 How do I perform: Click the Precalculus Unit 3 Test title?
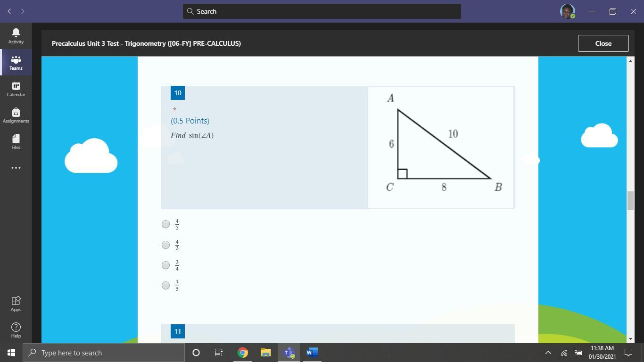(x=146, y=43)
